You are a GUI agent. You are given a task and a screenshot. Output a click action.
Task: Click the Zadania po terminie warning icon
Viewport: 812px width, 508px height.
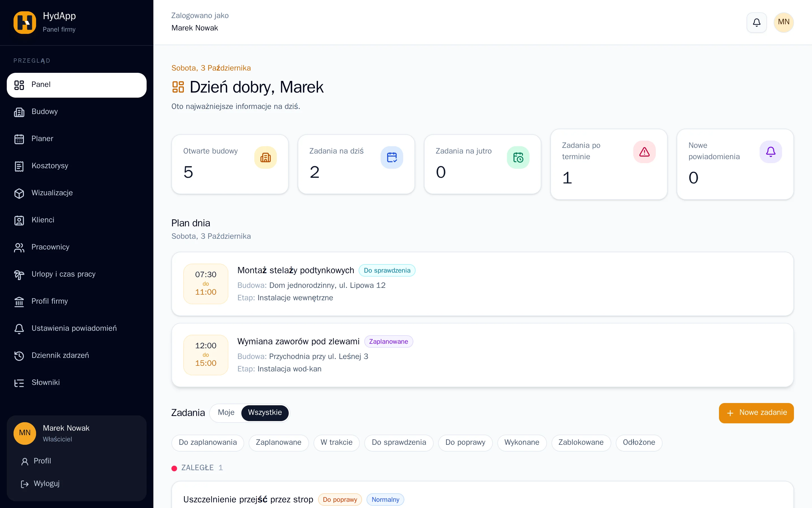point(644,152)
